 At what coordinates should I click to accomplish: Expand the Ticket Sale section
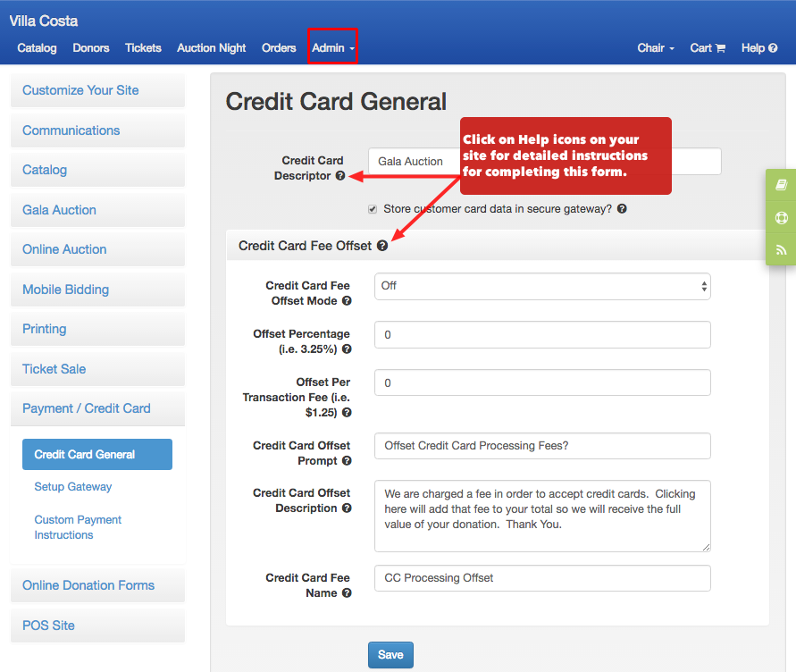point(98,369)
